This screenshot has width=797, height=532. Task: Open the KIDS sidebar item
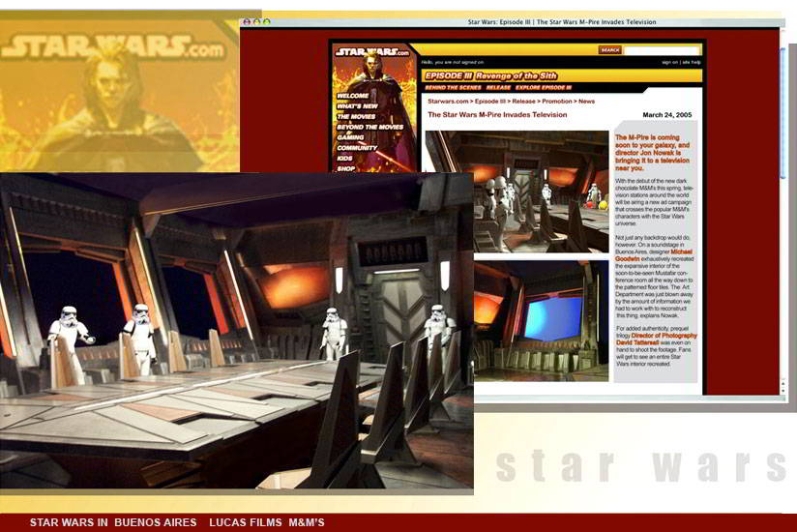(344, 158)
